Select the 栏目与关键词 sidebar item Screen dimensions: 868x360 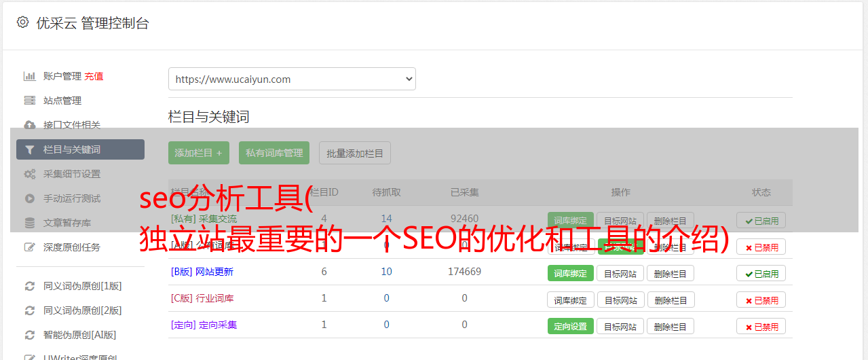pos(80,149)
